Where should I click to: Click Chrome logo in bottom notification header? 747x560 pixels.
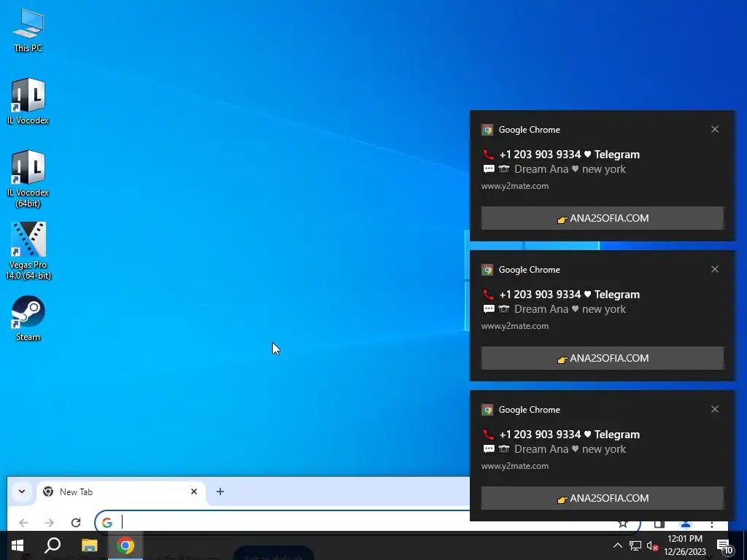pos(487,410)
